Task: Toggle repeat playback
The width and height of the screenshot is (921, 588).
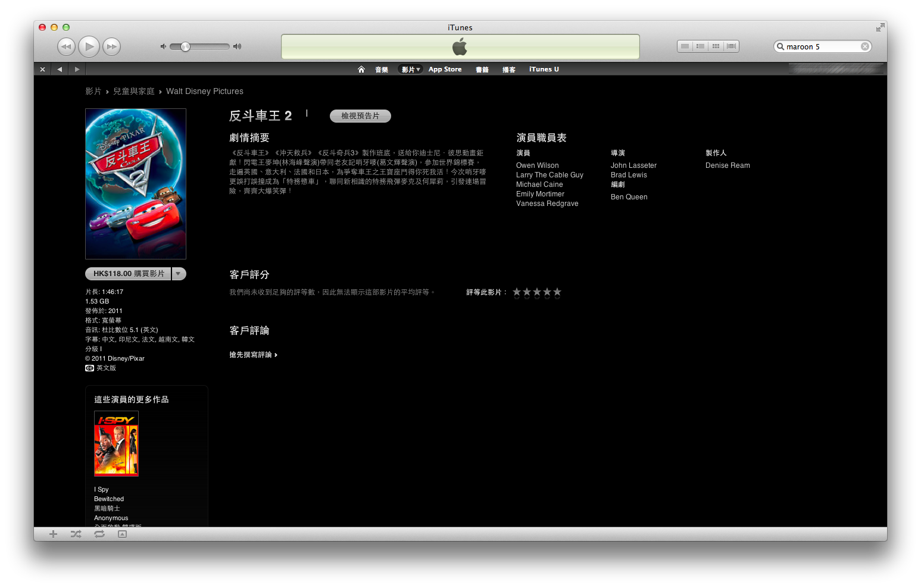Action: click(x=99, y=534)
